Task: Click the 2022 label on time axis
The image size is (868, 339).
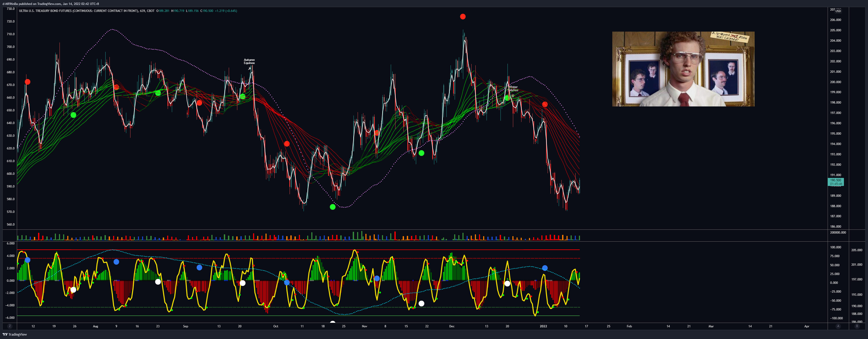Action: click(x=543, y=326)
